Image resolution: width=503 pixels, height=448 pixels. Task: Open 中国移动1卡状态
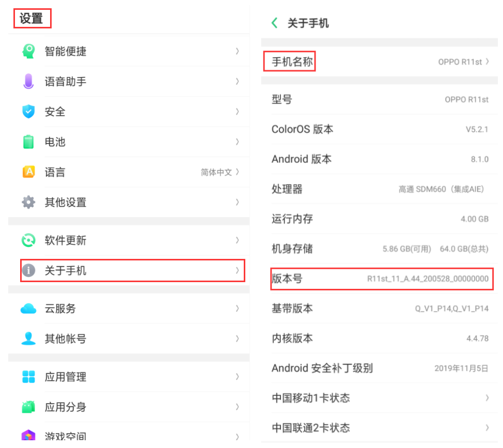coord(380,398)
